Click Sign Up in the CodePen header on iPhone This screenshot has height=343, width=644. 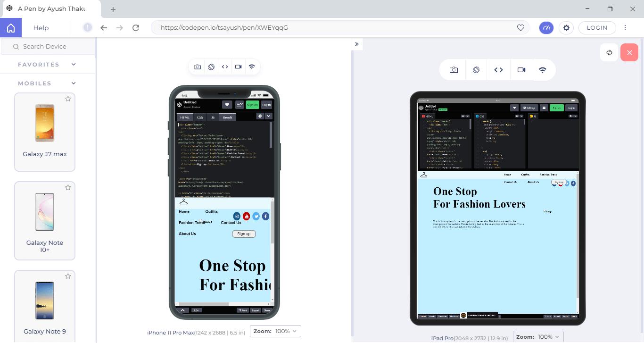[x=252, y=104]
